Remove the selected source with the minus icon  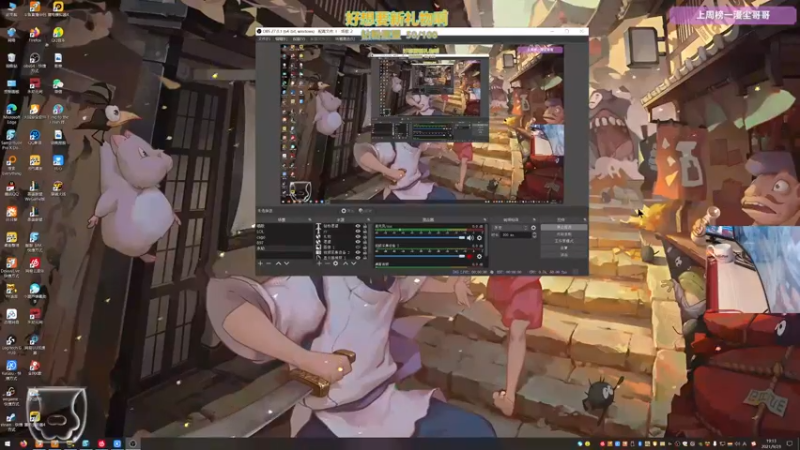[x=328, y=263]
